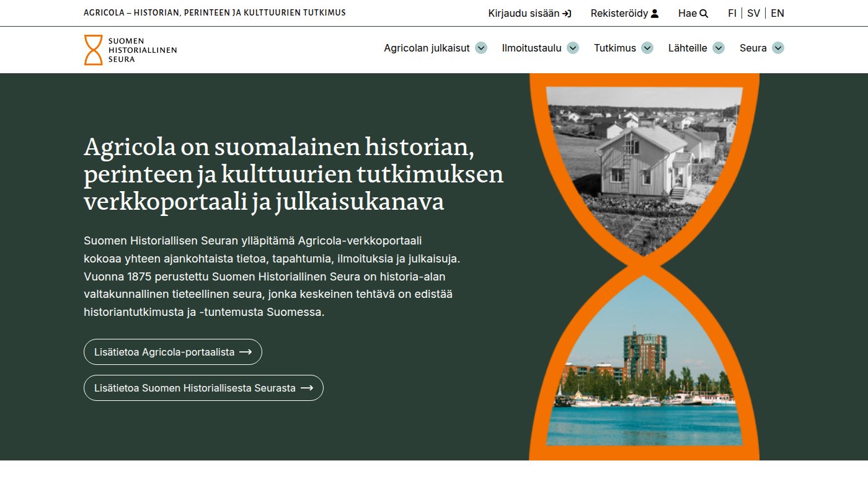
Task: Open the Seura menu item
Action: 753,48
